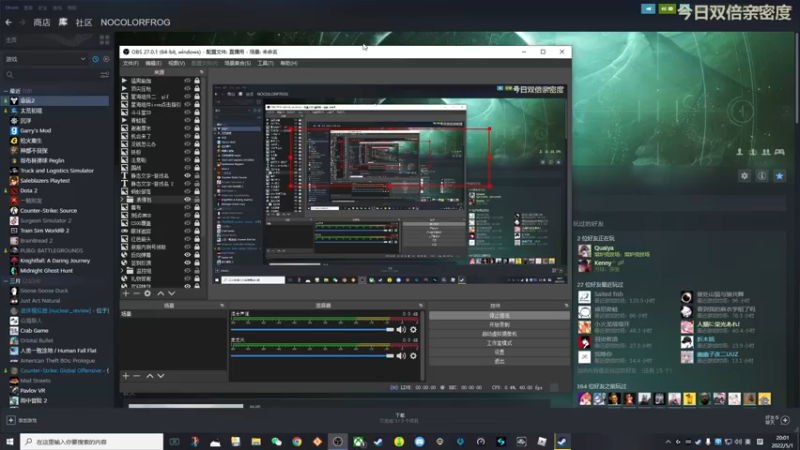The width and height of the screenshot is (800, 450).
Task: Toggle visibility eye for 静态文字-替班名 source
Action: coord(187,176)
